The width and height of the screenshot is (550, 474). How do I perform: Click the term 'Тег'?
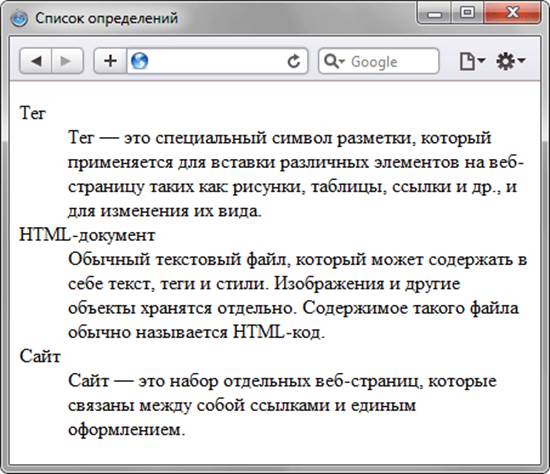33,113
